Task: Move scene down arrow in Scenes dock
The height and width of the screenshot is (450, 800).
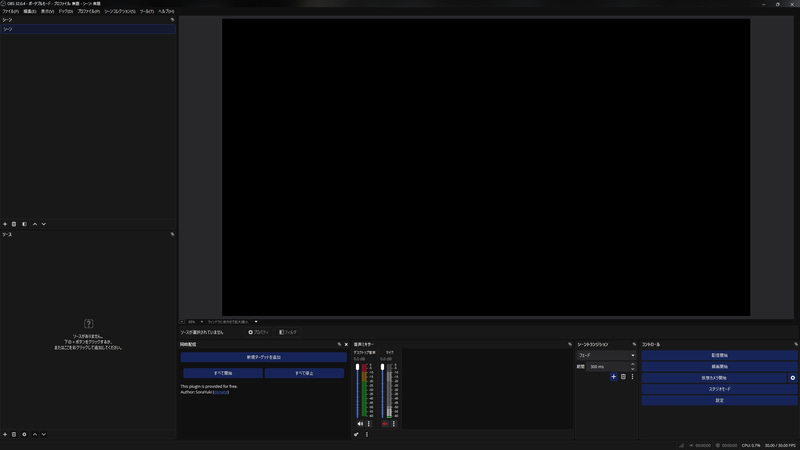Action: point(44,224)
